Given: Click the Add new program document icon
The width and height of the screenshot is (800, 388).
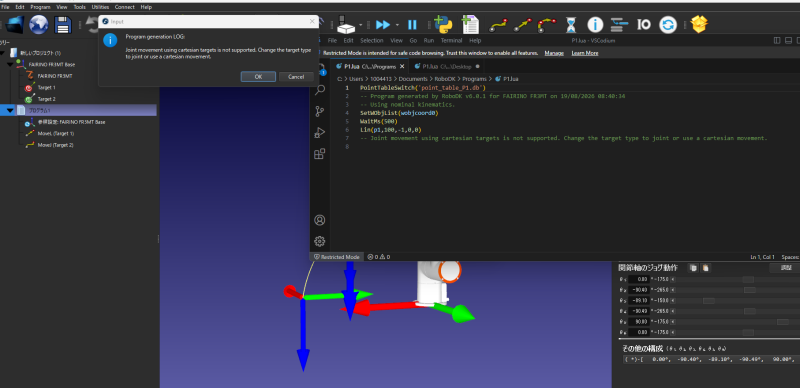Looking at the screenshot, I should 469,24.
